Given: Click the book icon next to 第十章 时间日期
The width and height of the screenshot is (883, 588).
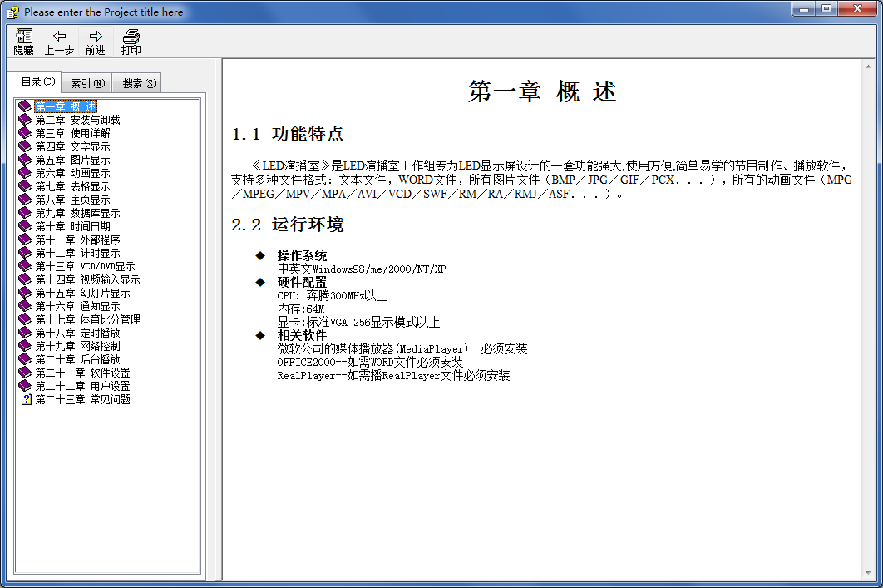Looking at the screenshot, I should tap(25, 226).
